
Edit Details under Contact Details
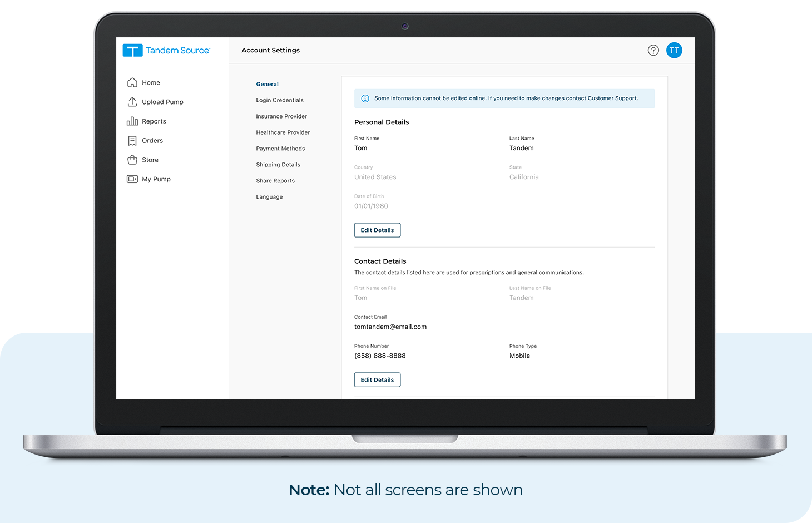tap(377, 379)
